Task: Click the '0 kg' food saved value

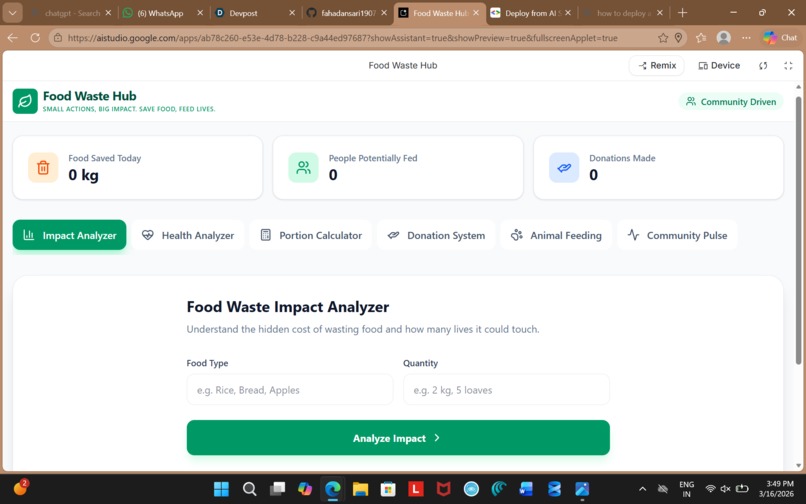Action: [x=83, y=175]
